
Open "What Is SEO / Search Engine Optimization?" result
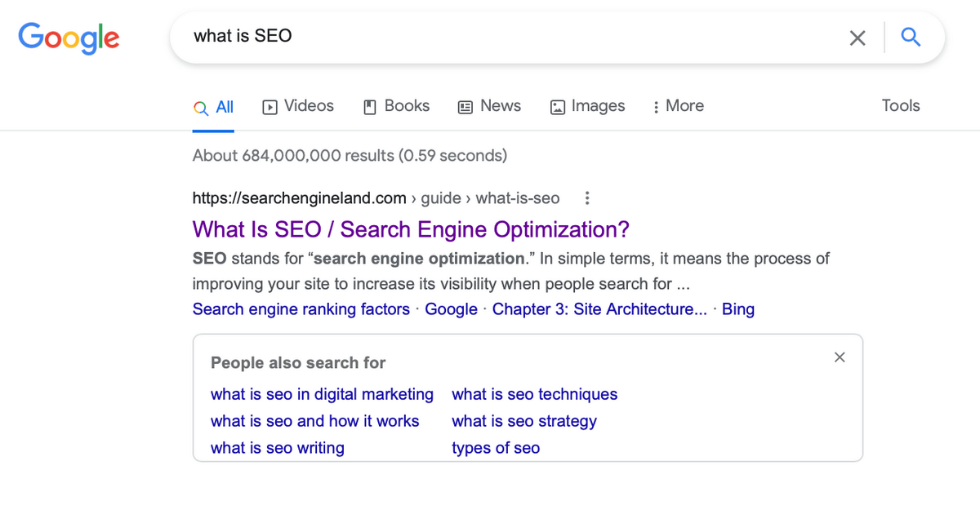coord(411,229)
